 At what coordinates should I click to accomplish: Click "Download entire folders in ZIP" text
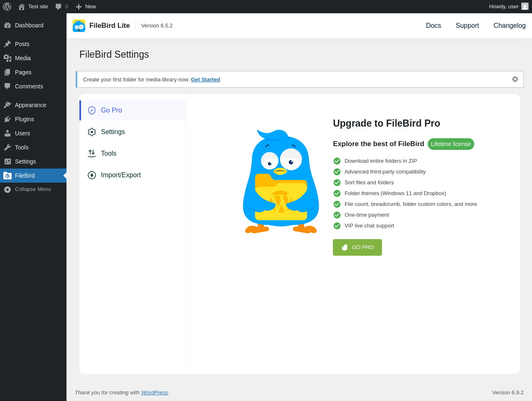point(381,161)
